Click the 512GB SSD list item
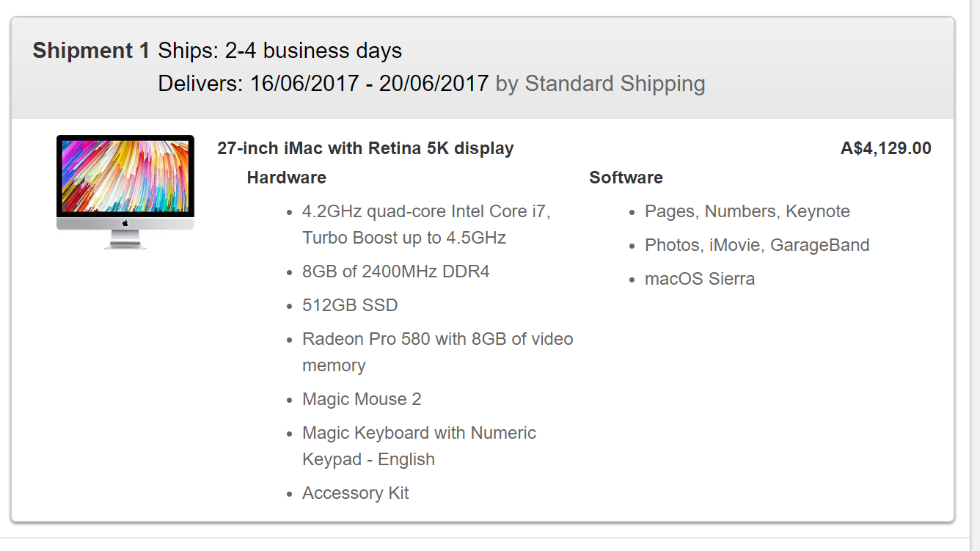This screenshot has height=551, width=980. click(350, 305)
